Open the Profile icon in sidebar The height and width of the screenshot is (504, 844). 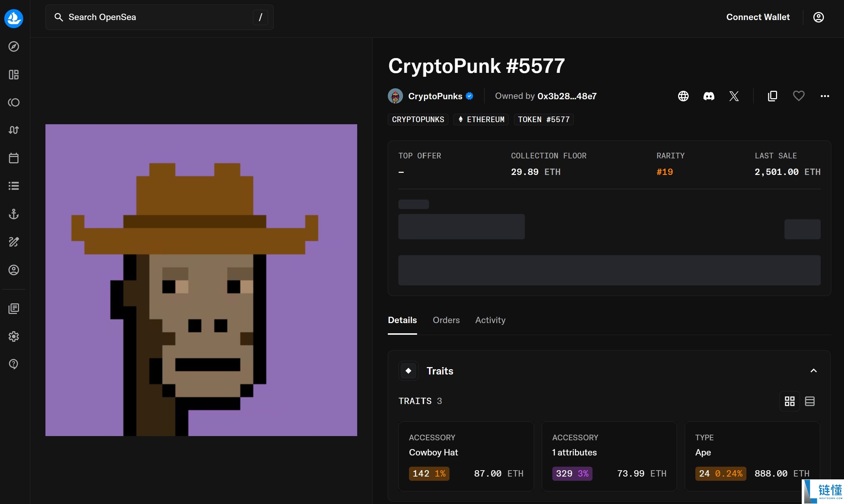pos(14,270)
